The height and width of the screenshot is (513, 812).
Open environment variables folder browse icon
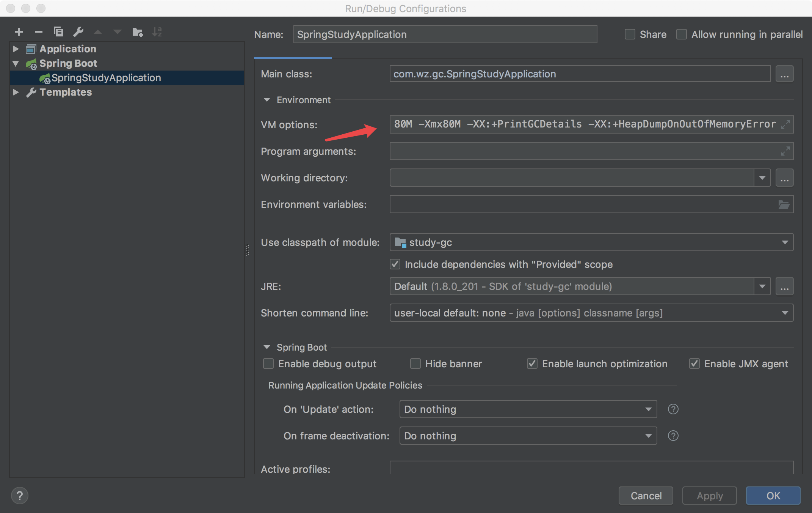tap(784, 205)
